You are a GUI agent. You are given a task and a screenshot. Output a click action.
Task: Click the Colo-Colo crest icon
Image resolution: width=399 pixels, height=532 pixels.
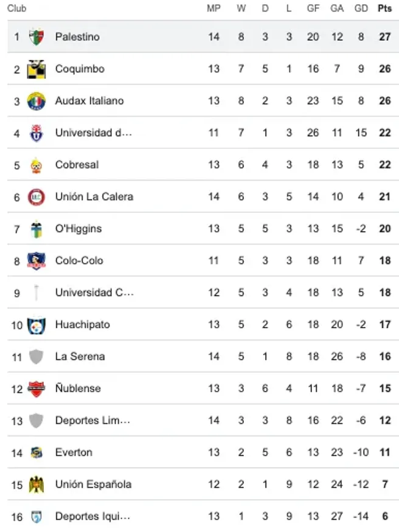36,261
